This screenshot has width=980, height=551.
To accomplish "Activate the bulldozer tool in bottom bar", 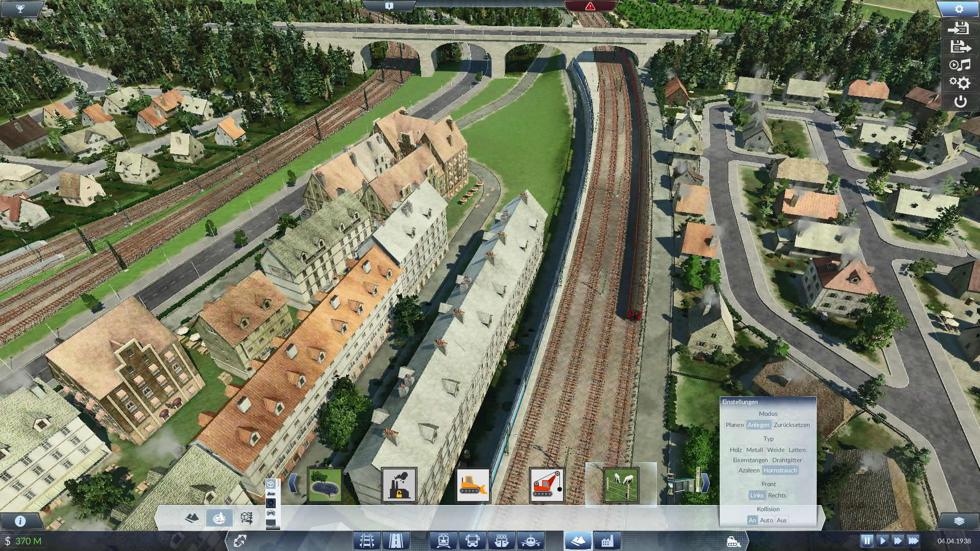I will click(x=733, y=541).
